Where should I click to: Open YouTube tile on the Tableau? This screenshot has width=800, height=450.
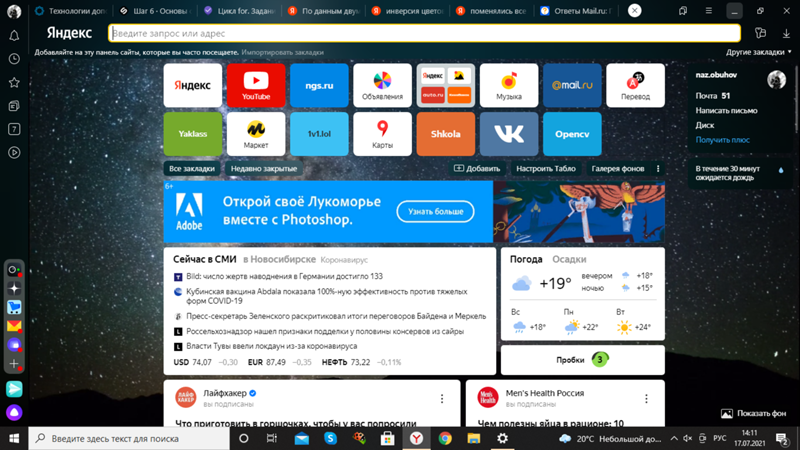pyautogui.click(x=256, y=85)
